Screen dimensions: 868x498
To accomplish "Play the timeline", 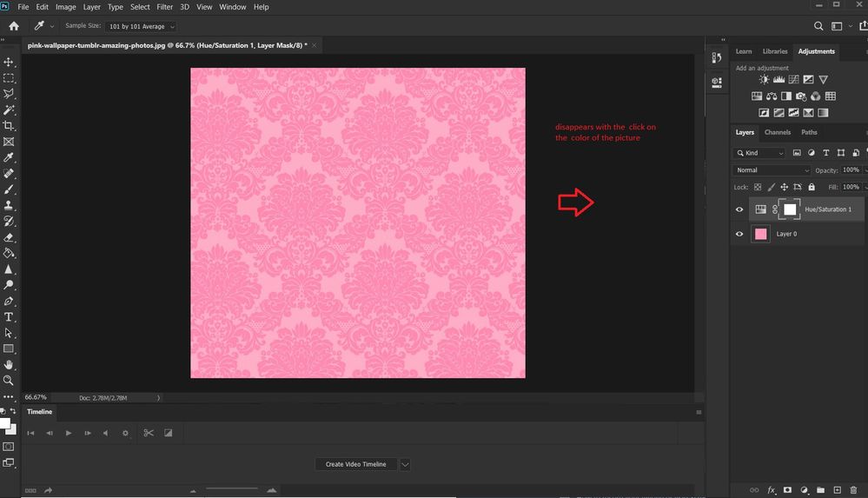I will point(69,433).
